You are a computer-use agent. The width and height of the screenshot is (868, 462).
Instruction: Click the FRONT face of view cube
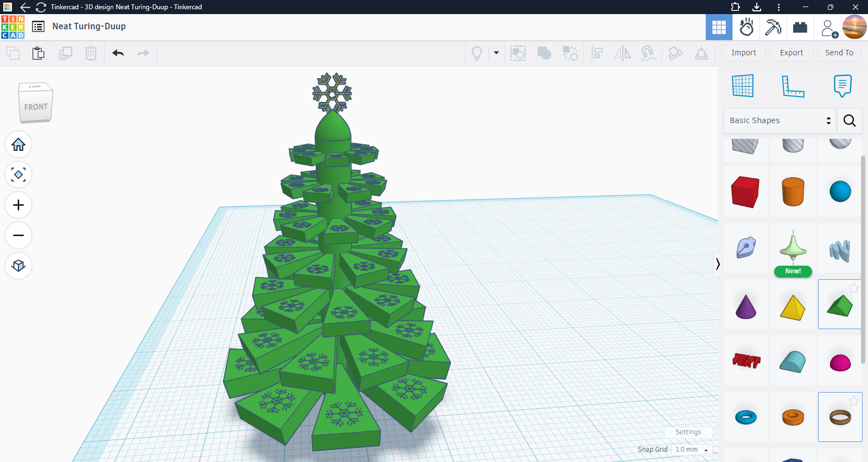36,107
